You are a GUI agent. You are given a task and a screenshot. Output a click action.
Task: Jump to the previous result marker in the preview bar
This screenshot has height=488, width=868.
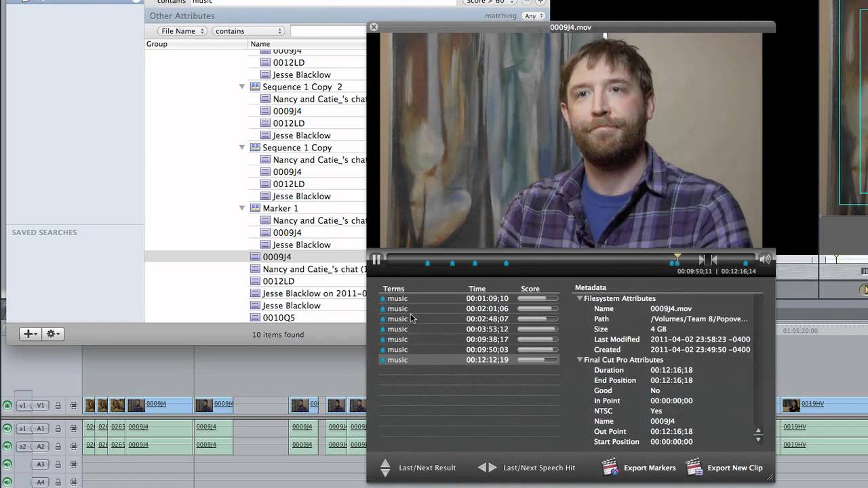[714, 260]
